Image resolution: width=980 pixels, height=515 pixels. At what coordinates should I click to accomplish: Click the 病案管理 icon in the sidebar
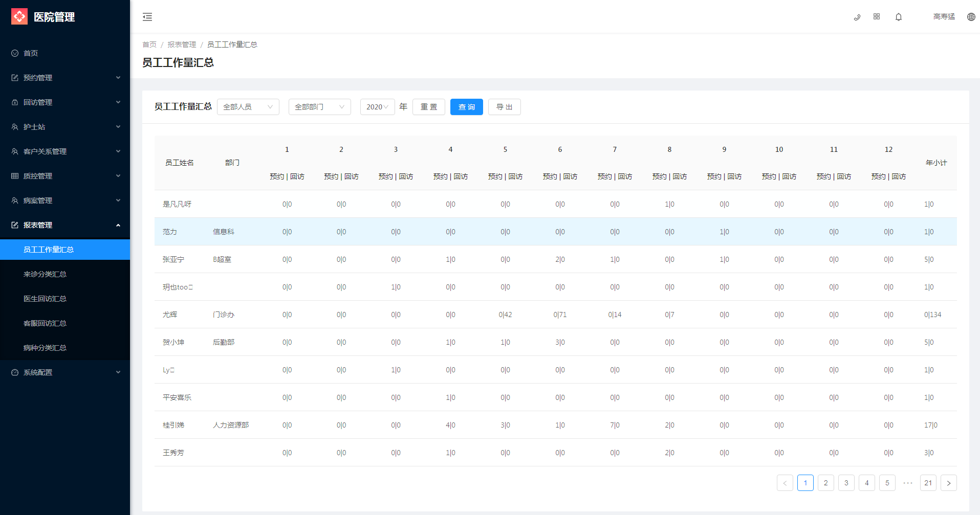pos(15,200)
